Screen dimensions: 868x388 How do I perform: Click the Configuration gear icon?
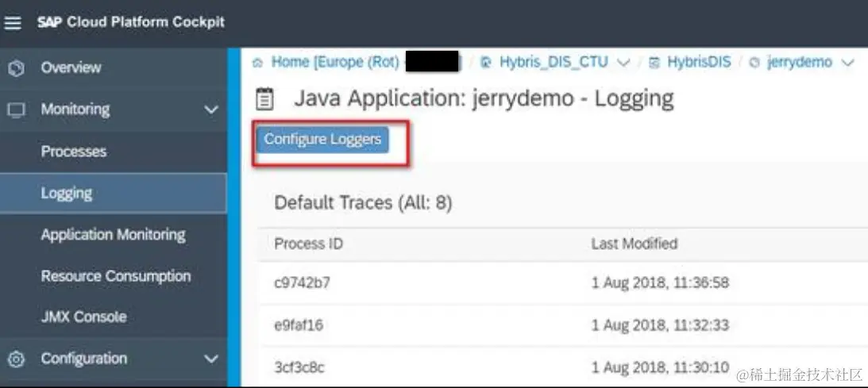pos(17,359)
